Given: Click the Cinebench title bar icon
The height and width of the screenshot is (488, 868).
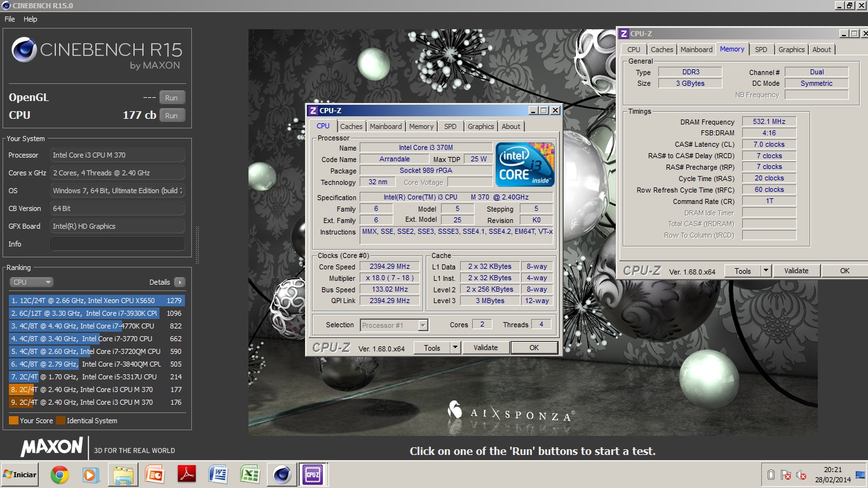Looking at the screenshot, I should point(6,6).
